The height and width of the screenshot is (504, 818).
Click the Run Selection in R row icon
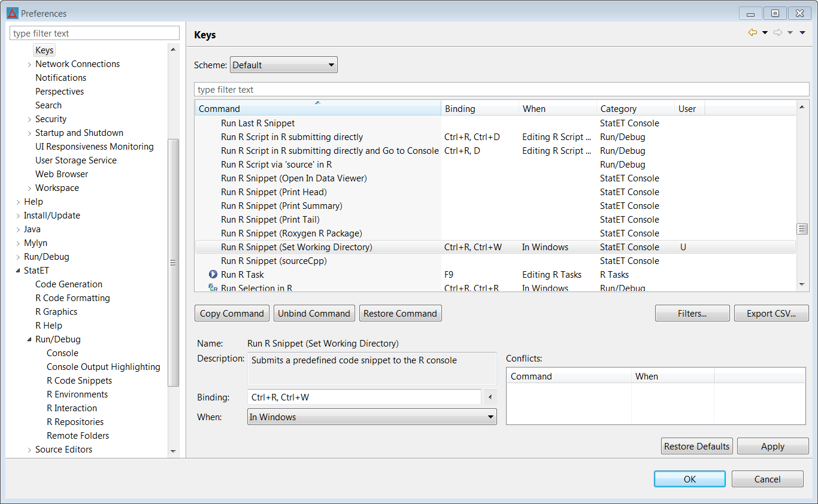click(x=213, y=288)
